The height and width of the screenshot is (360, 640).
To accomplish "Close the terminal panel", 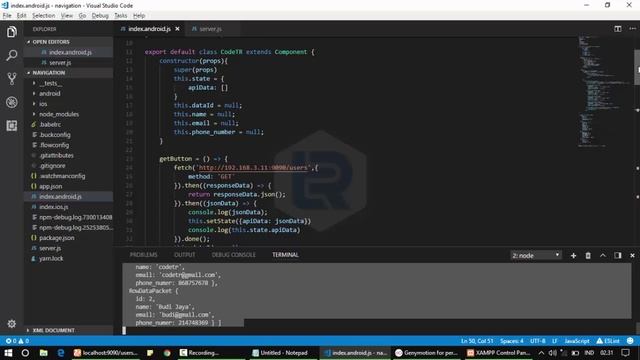I will click(632, 256).
